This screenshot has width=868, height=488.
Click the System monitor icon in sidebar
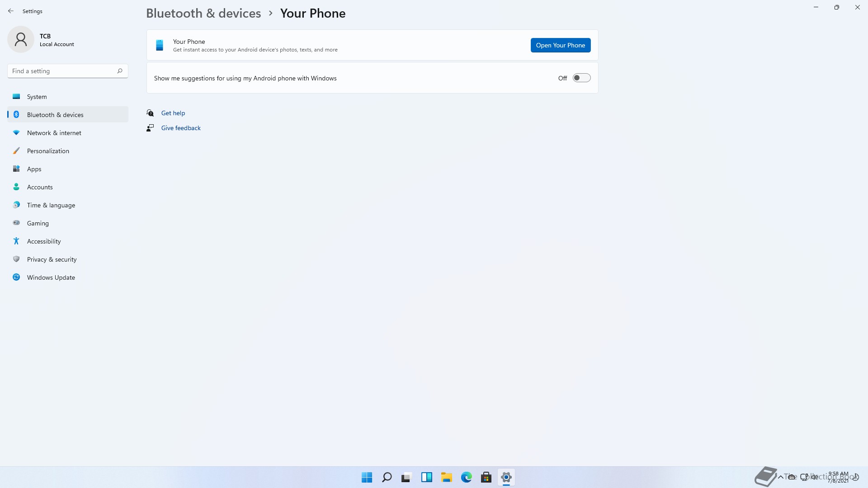[x=16, y=96]
